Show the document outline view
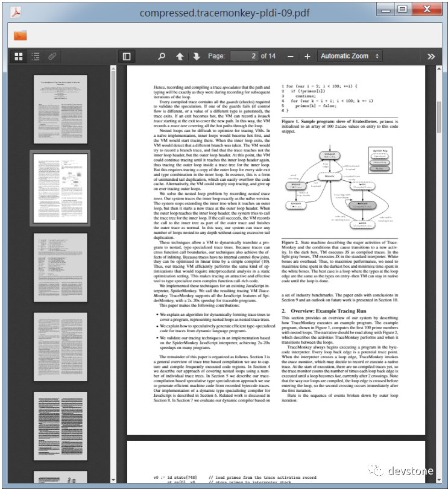The height and width of the screenshot is (489, 448). [x=36, y=57]
